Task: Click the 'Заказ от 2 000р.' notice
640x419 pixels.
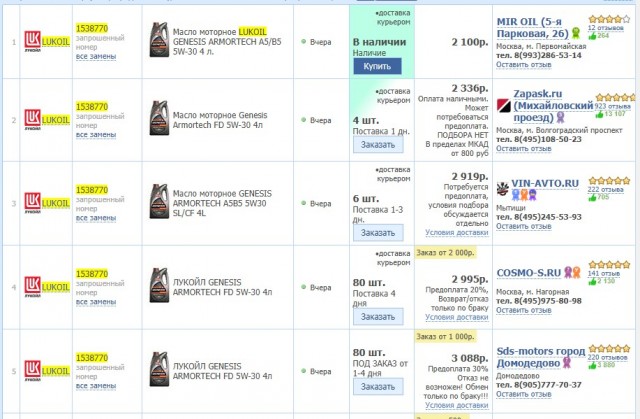Action: (445, 253)
